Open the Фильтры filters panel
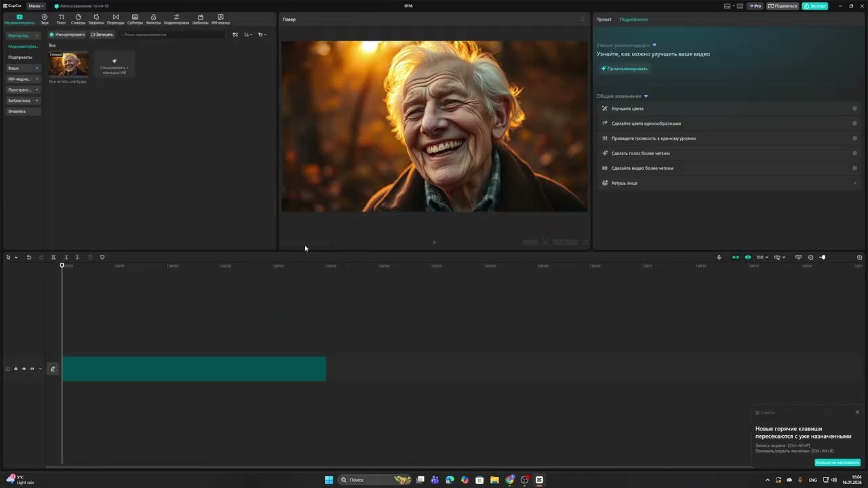This screenshot has height=488, width=868. [x=153, y=19]
